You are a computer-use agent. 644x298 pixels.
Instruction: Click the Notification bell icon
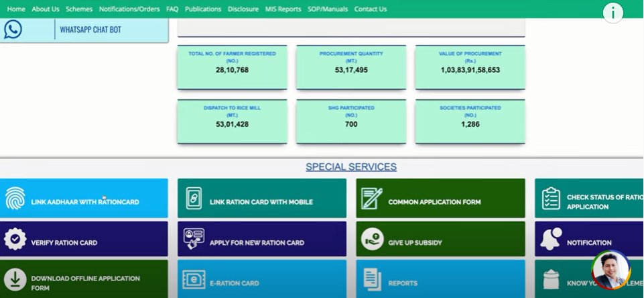point(551,240)
